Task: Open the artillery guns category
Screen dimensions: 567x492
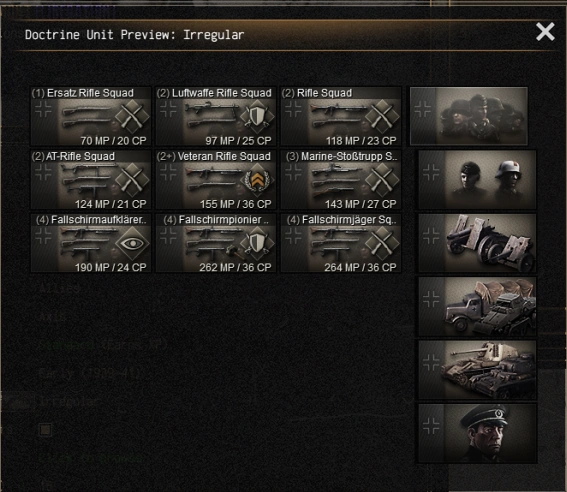Action: 477,243
